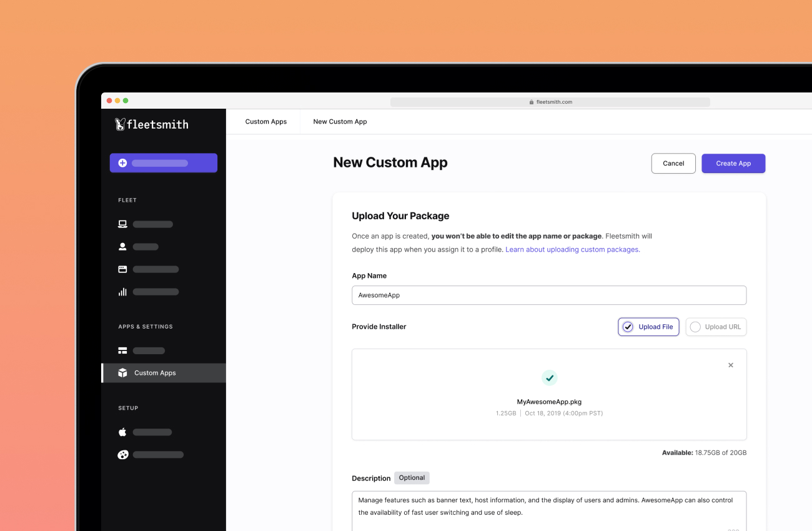Viewport: 812px width, 531px height.
Task: Open the palette icon under Setup
Action: [122, 455]
